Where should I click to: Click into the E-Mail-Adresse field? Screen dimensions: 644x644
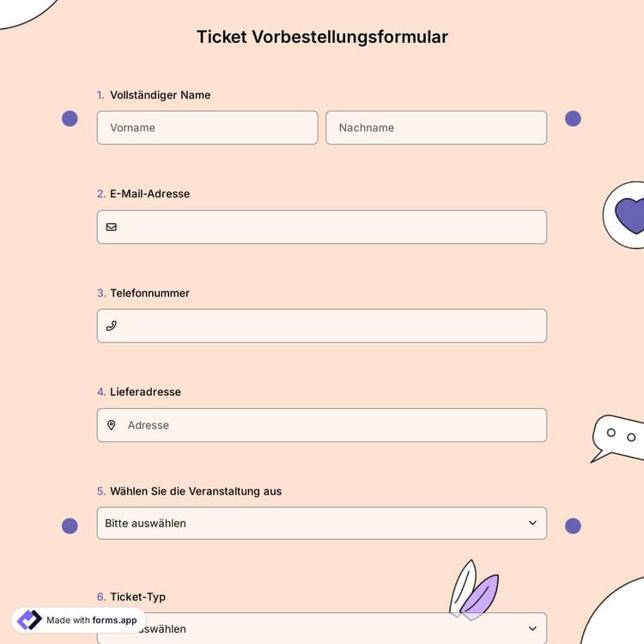(331, 228)
